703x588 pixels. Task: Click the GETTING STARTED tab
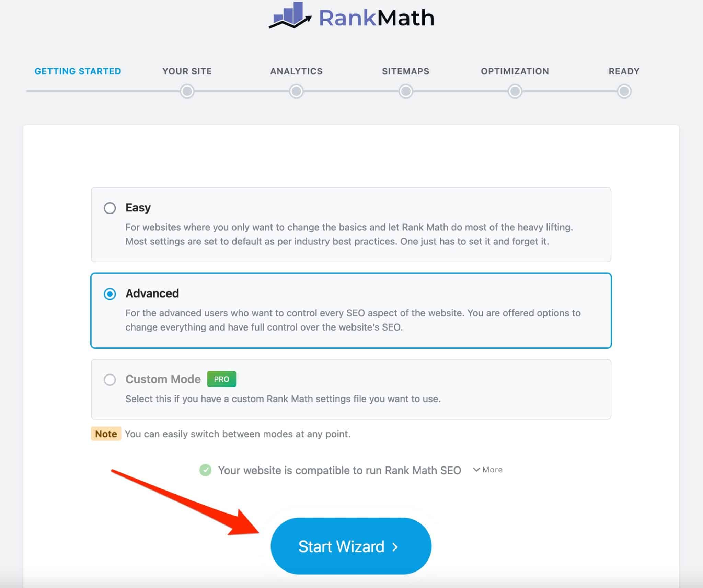point(78,71)
